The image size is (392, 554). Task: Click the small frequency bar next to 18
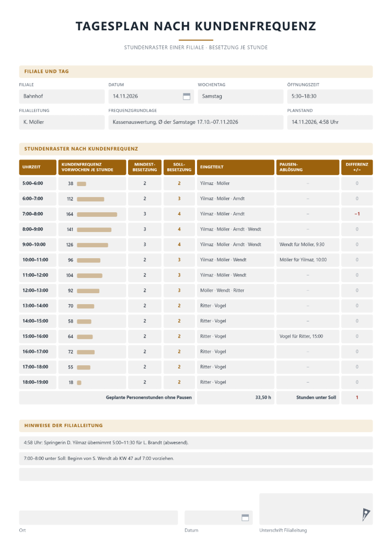point(79,383)
